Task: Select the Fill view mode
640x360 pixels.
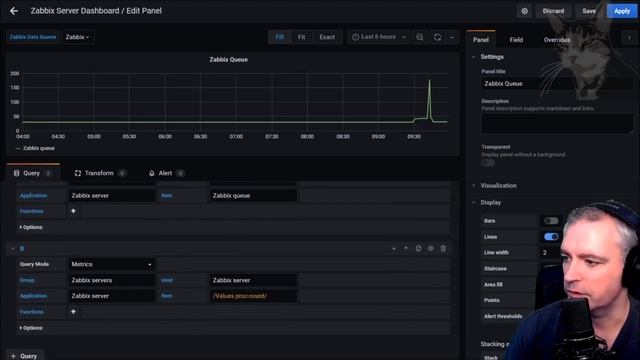Action: point(280,37)
